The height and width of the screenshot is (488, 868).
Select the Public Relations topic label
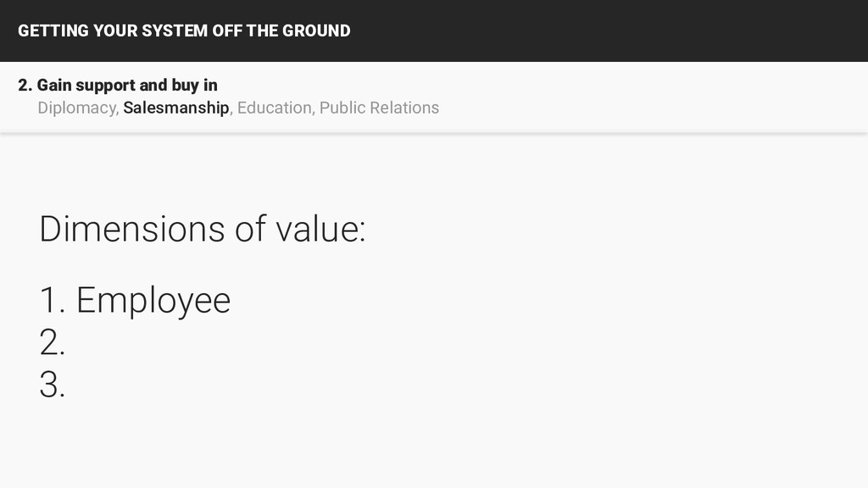pyautogui.click(x=379, y=108)
